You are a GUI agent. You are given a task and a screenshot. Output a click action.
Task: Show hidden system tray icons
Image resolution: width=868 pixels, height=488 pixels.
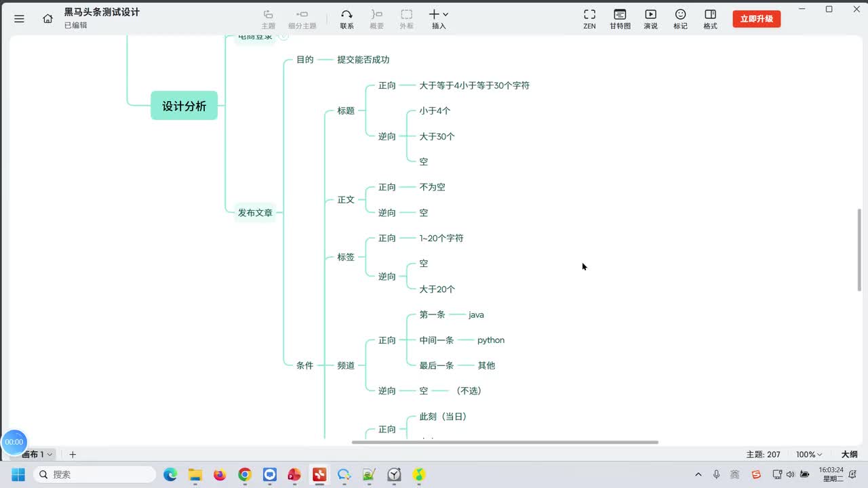[x=698, y=474]
